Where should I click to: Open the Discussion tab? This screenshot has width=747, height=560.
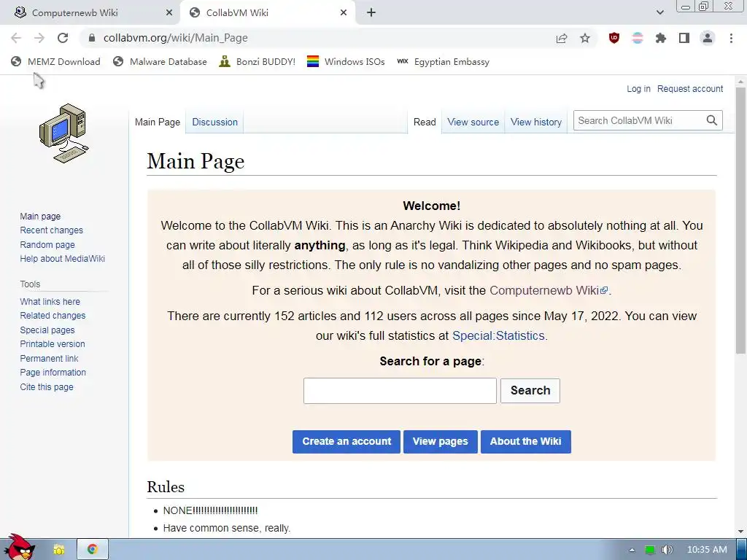(x=215, y=122)
